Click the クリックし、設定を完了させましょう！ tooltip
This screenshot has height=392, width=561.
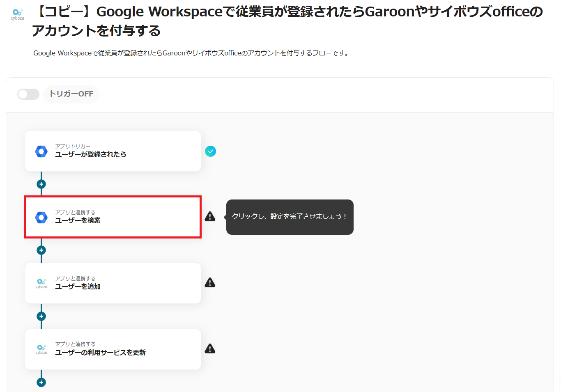(290, 217)
